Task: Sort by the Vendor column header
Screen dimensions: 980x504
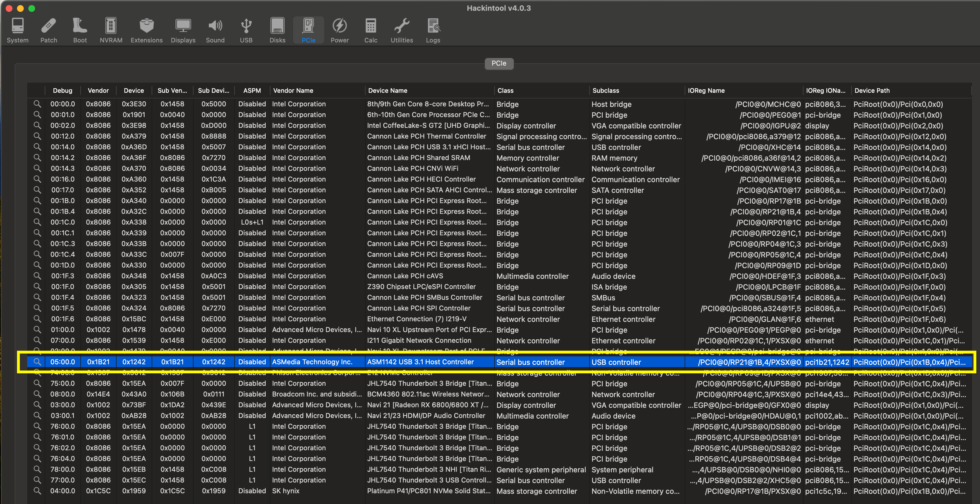Action: pos(98,91)
